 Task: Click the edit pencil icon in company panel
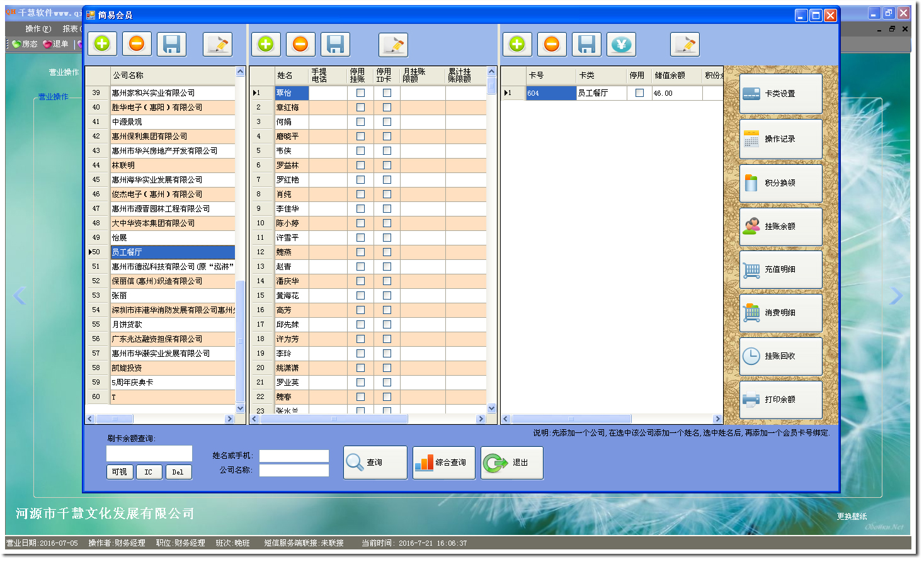tap(218, 44)
